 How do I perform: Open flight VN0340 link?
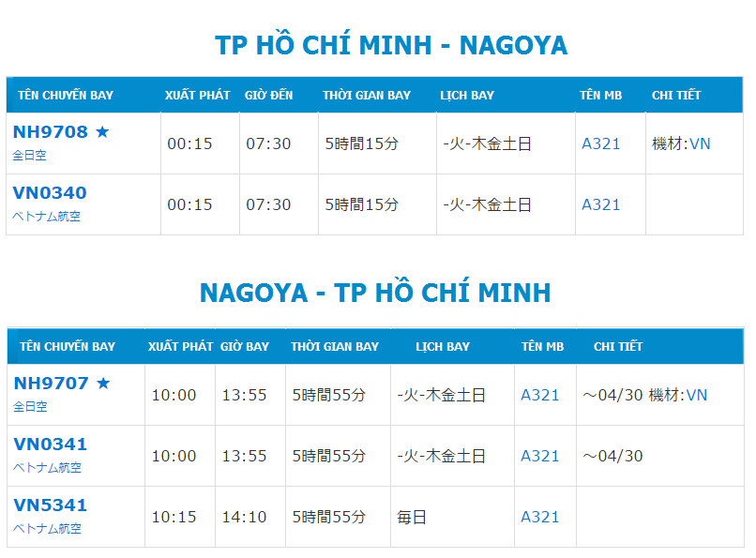(x=50, y=193)
